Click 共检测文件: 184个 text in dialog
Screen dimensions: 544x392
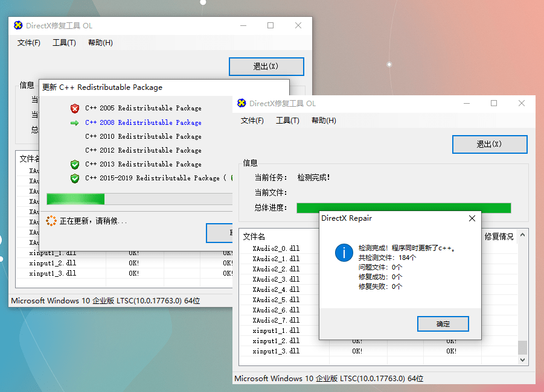click(387, 258)
